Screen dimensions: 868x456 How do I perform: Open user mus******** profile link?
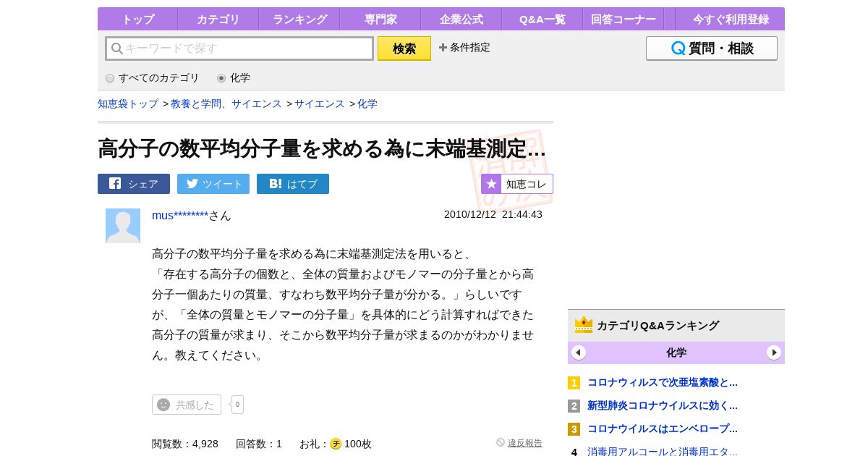tap(180, 216)
